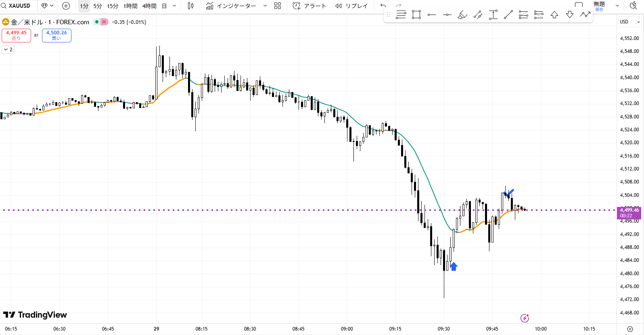Select the horizontal line drawing tool
This screenshot has width=644, height=335.
pos(432,15)
